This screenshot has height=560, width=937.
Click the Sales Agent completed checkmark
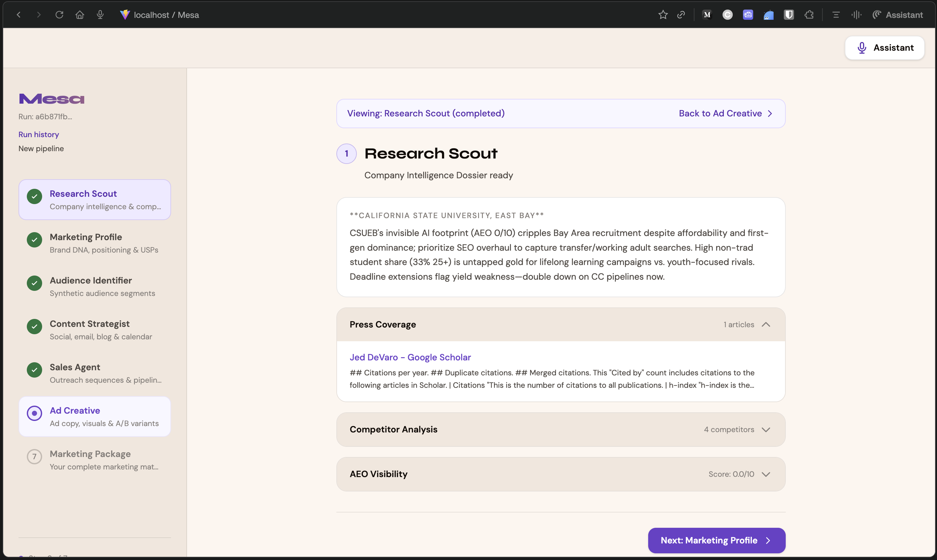[x=34, y=370]
